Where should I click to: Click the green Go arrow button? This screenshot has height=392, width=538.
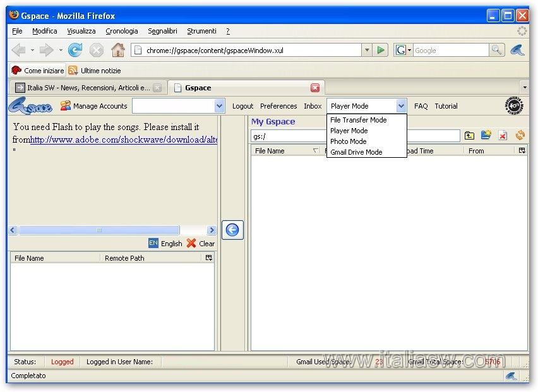[381, 50]
